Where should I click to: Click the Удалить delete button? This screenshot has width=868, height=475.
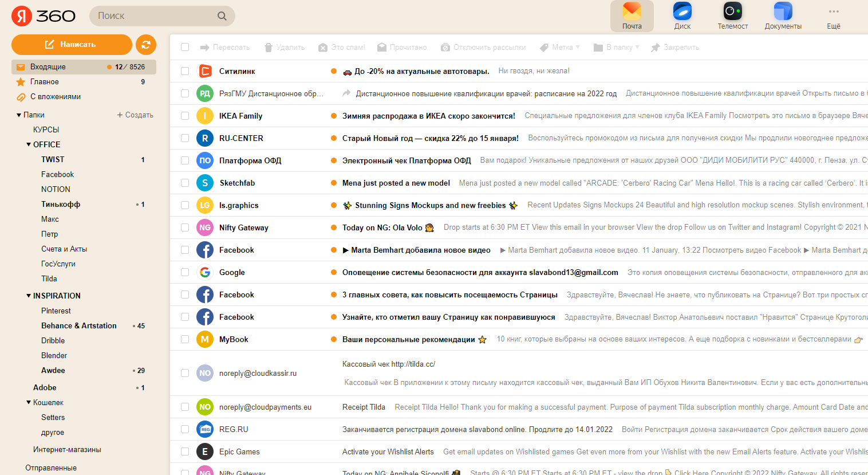click(285, 48)
